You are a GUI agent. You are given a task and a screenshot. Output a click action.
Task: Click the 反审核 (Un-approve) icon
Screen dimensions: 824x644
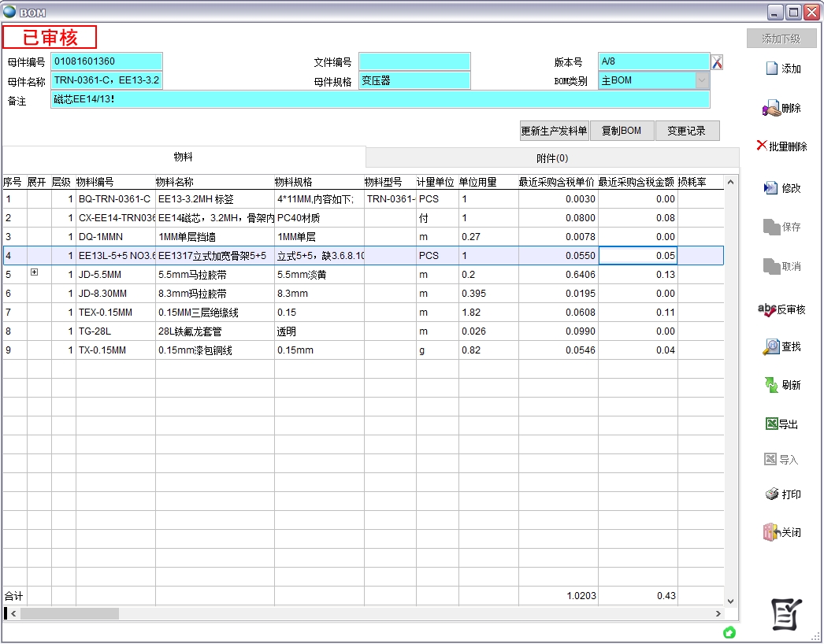point(766,309)
